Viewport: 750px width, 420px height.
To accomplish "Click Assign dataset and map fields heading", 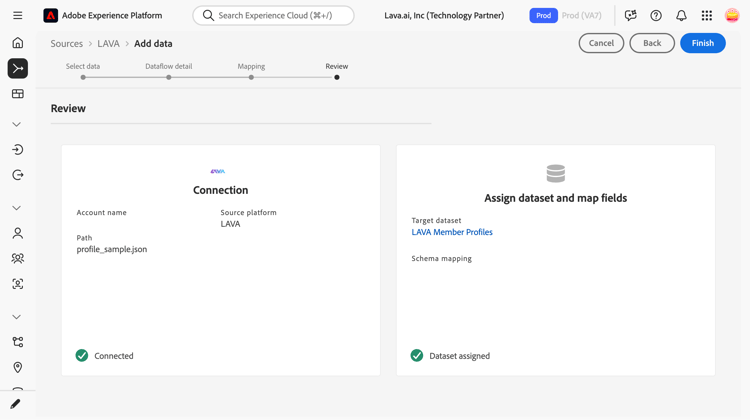I will [x=555, y=198].
